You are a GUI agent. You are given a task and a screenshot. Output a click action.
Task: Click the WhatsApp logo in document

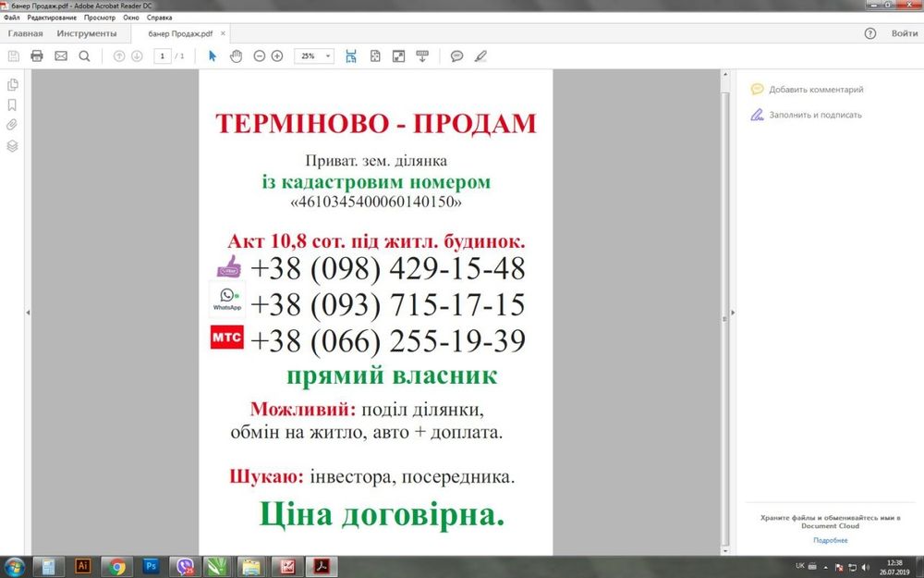[227, 300]
